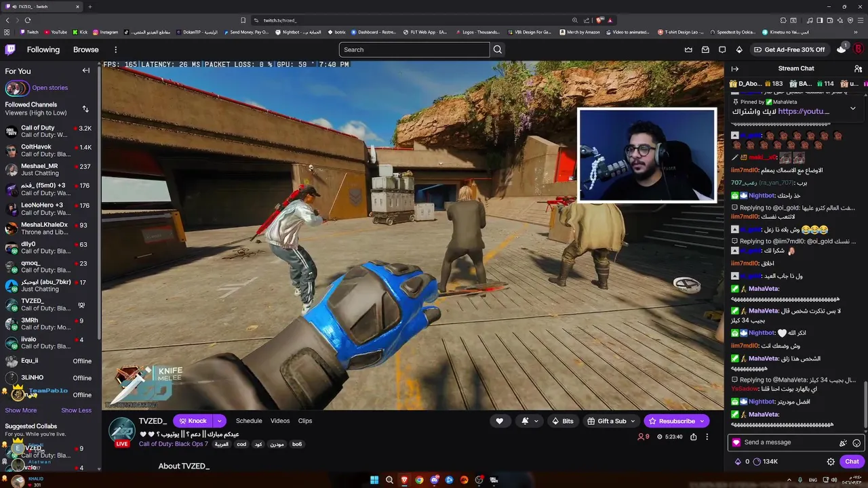
Task: Open the chat community users list icon
Action: [x=858, y=68]
